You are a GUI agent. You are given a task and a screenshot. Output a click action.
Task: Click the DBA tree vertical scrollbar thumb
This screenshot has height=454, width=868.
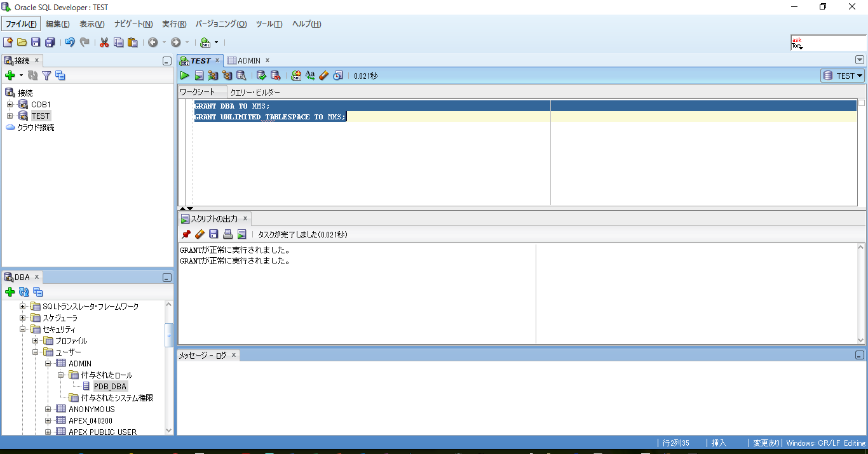(168, 335)
